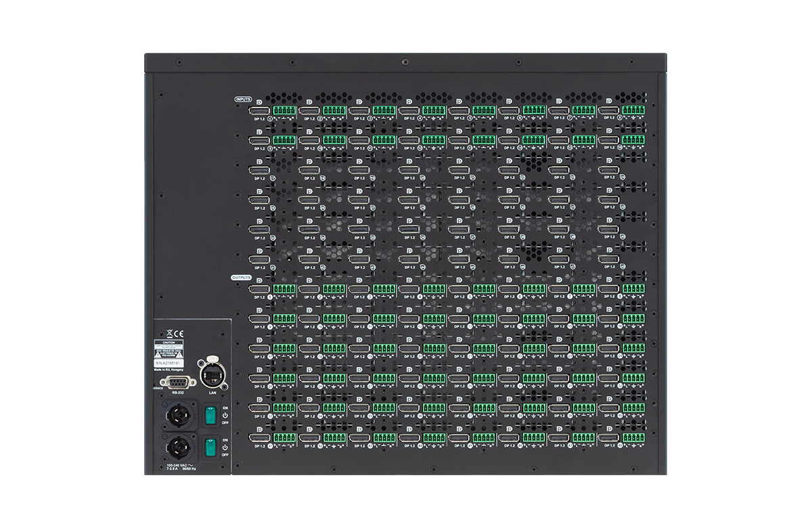Click the RS-232 serial connector
Screen dimensions: 812x528
click(x=178, y=382)
